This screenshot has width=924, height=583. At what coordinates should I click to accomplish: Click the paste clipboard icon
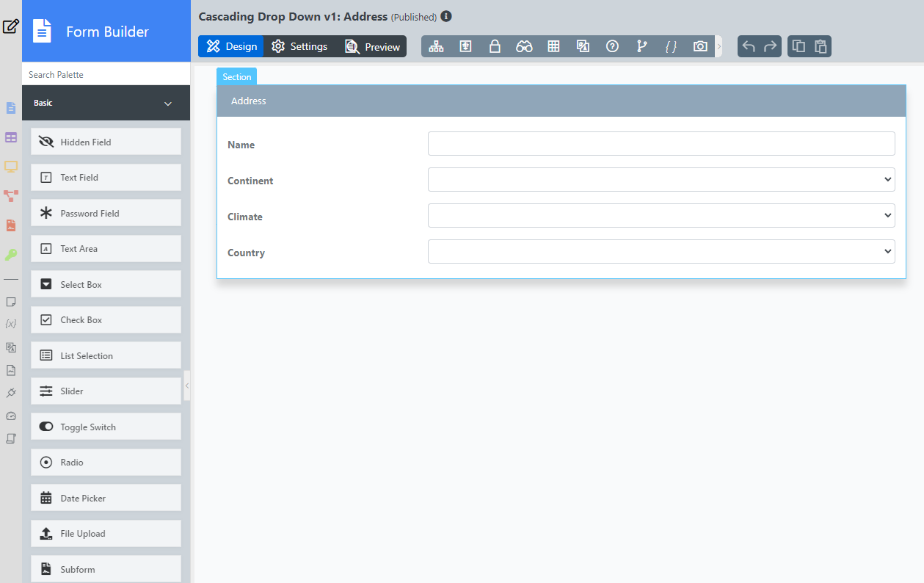821,46
